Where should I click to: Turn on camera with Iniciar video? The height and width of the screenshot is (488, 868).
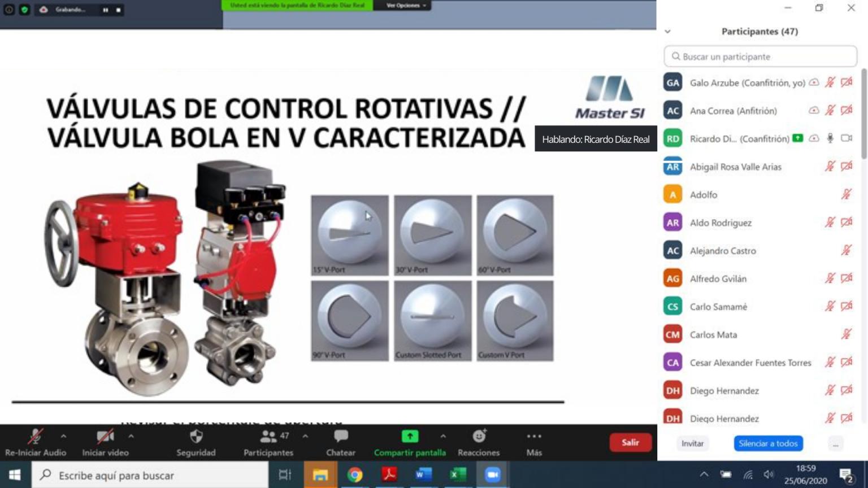point(105,437)
